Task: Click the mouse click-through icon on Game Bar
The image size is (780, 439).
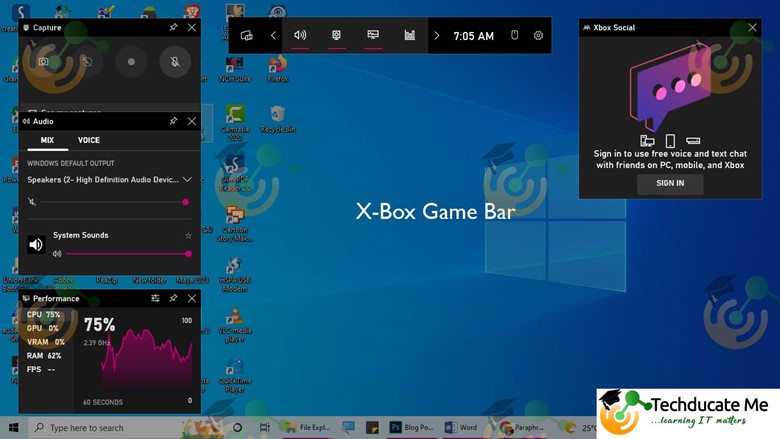Action: pos(514,36)
